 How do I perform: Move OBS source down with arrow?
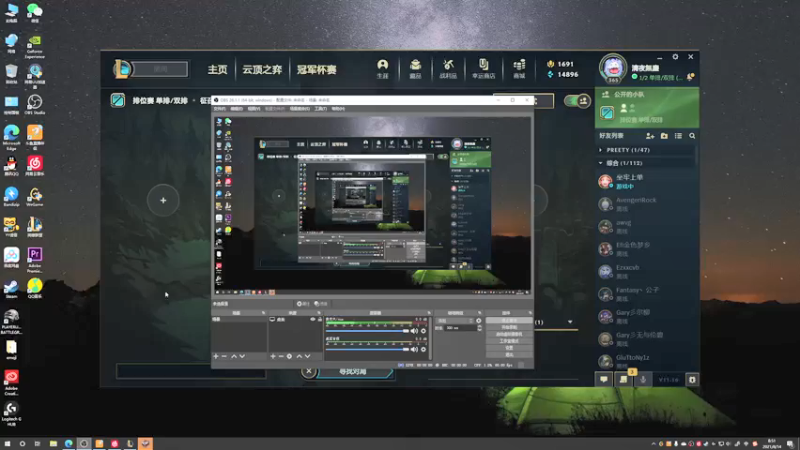[308, 356]
